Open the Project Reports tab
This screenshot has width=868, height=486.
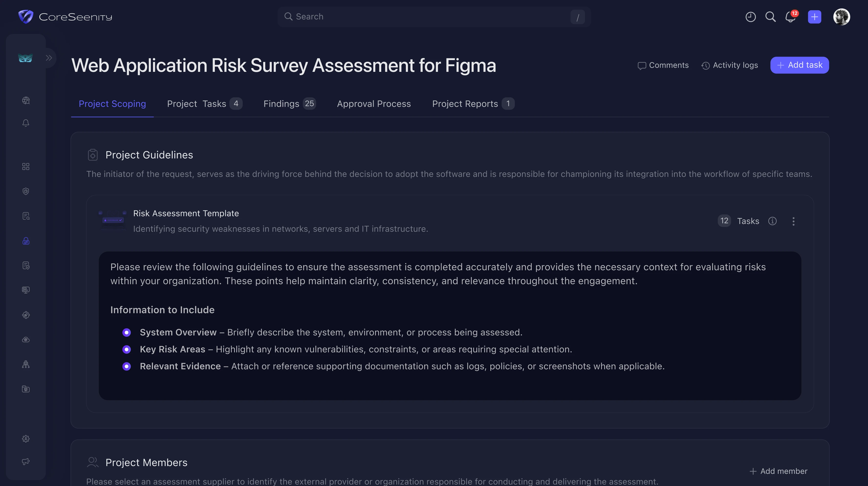click(x=473, y=104)
